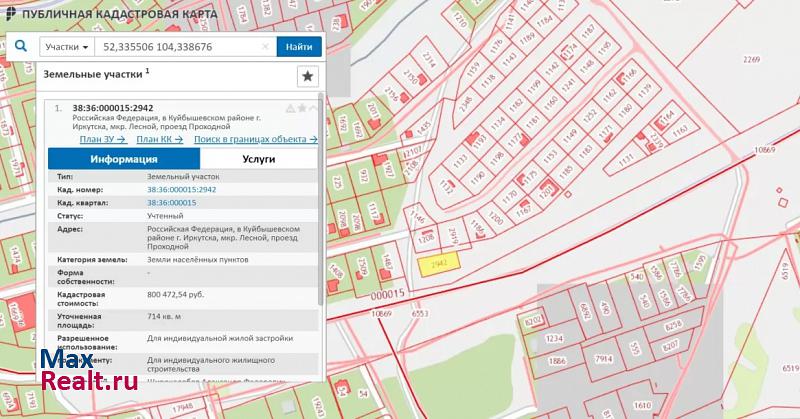Image resolution: width=800 pixels, height=419 pixels.
Task: Collapse the result card with chevron
Action: tap(313, 108)
